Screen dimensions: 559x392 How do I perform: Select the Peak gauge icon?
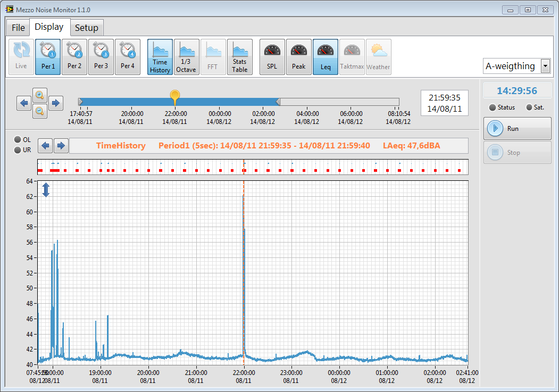299,56
